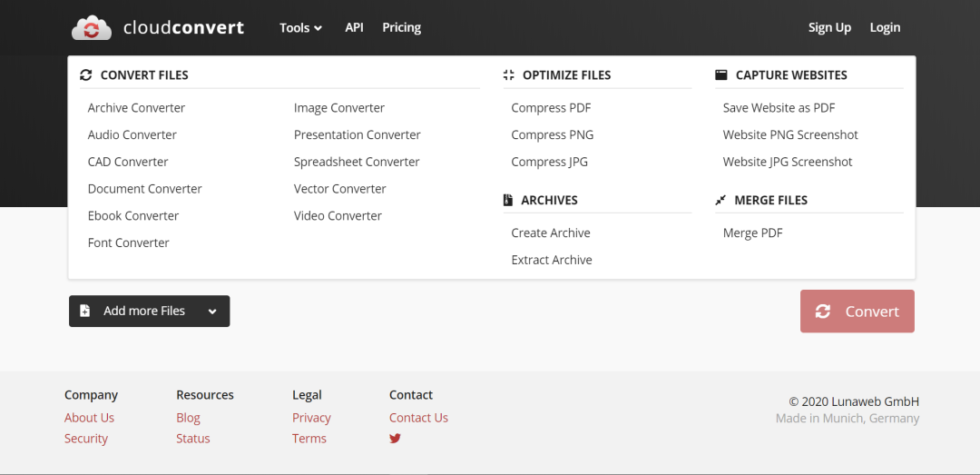Select Archive Converter
The image size is (980, 475).
[136, 108]
